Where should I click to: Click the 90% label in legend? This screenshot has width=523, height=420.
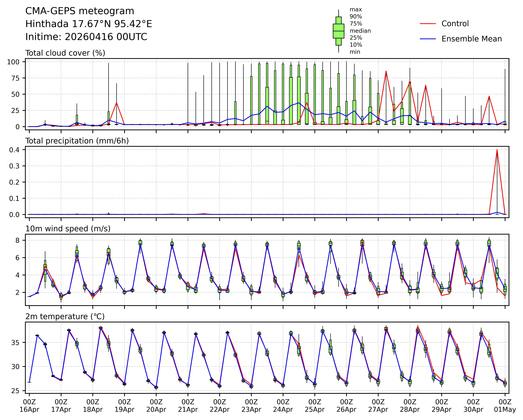click(356, 17)
